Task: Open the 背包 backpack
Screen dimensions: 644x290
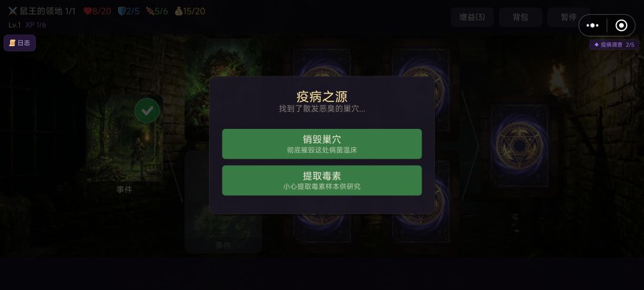Action: tap(520, 17)
